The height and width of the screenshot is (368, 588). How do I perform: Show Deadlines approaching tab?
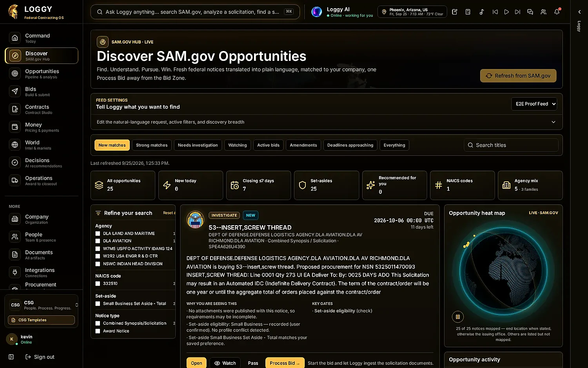tap(350, 145)
